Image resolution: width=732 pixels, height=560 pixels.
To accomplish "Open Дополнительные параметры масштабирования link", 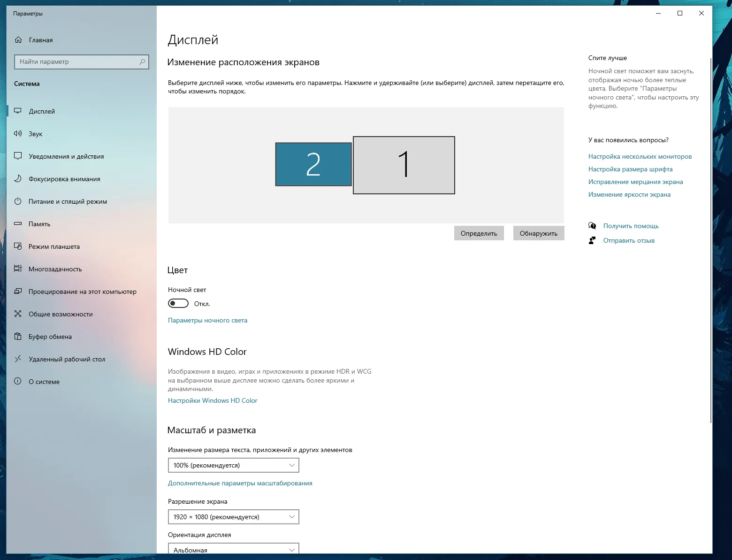I will 240,483.
